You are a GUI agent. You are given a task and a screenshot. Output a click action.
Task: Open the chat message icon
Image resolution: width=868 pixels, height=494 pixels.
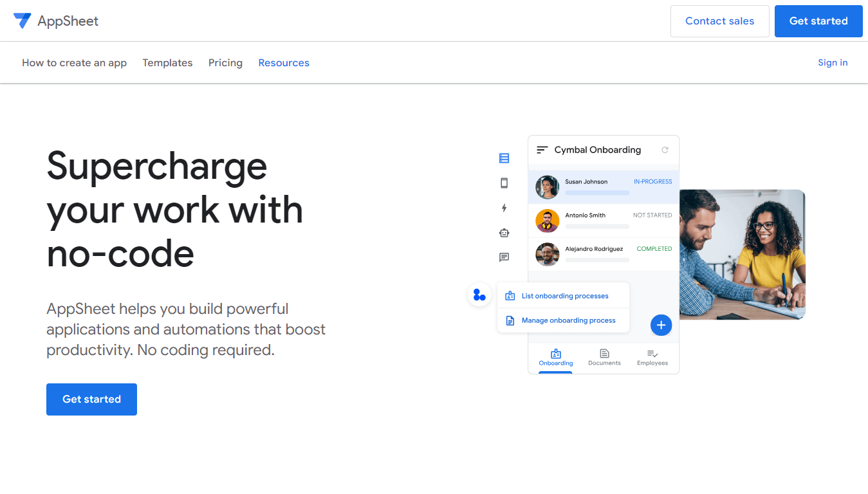[504, 257]
